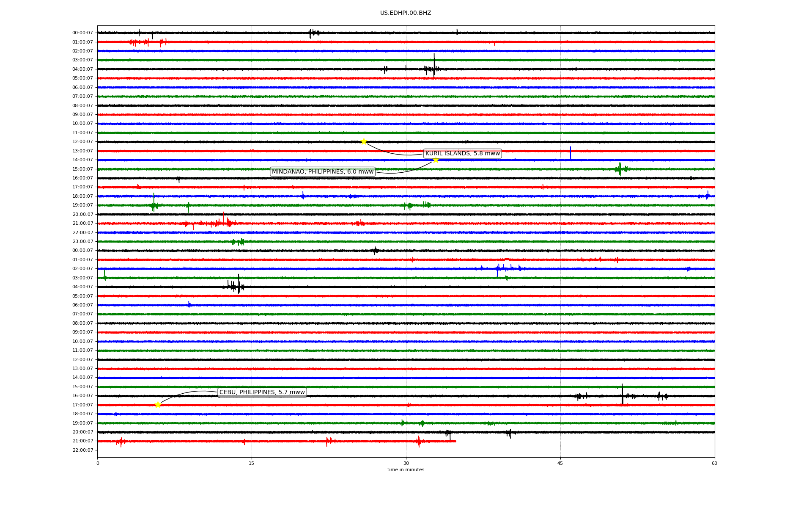This screenshot has width=812, height=508.
Task: Click the Mindanao earthquake star marker
Action: 436,160
